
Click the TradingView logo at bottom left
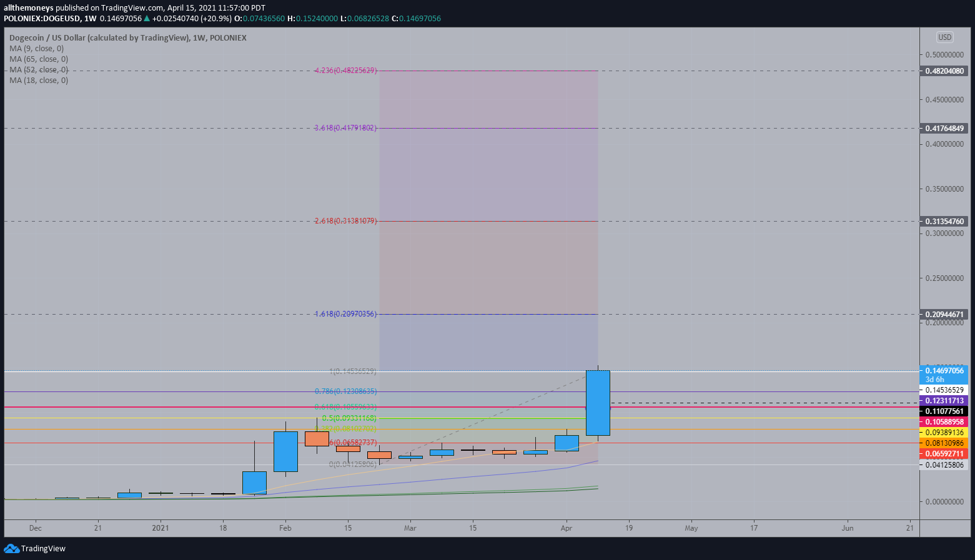click(x=34, y=548)
